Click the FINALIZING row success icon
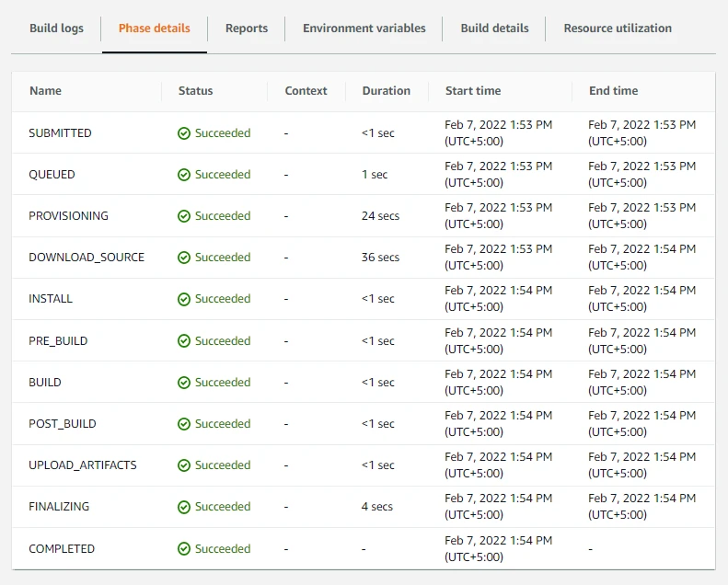728x585 pixels. coord(184,507)
